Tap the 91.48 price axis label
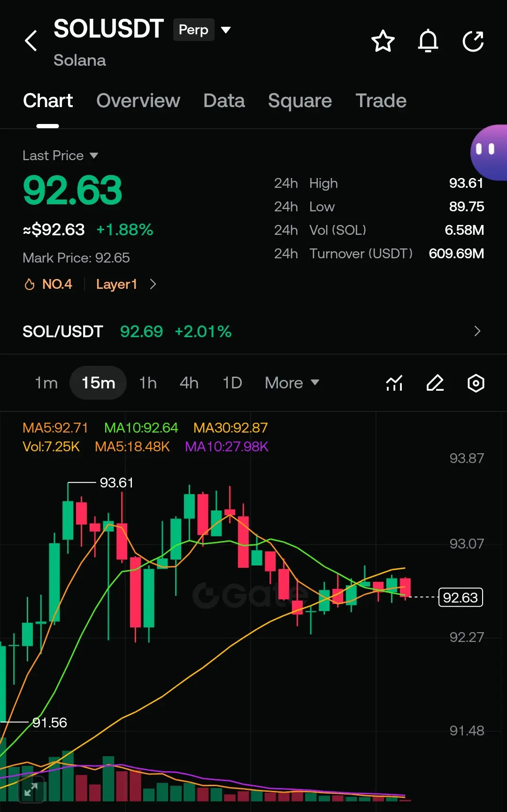The width and height of the screenshot is (507, 812). (x=467, y=731)
